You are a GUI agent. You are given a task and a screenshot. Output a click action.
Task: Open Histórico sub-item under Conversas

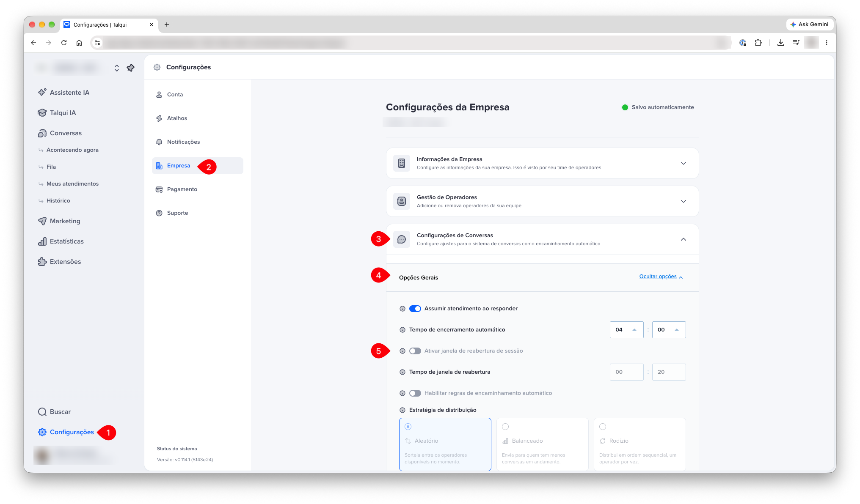coord(58,200)
